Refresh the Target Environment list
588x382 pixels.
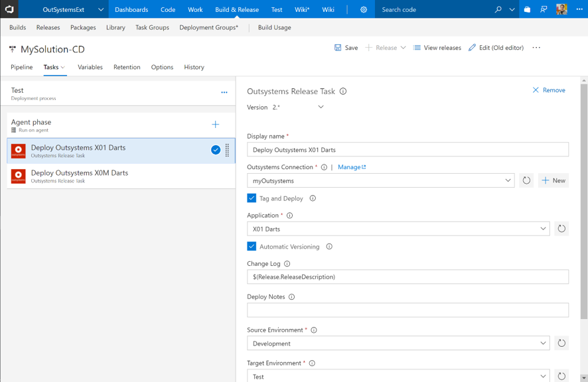click(561, 376)
